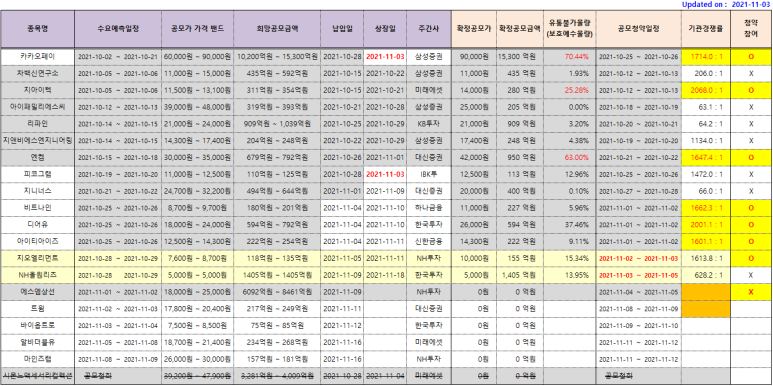Screen dimensions: 773x386
Task: Select the 909억원 ~ 1,039억원 amount cell
Action: [278, 124]
